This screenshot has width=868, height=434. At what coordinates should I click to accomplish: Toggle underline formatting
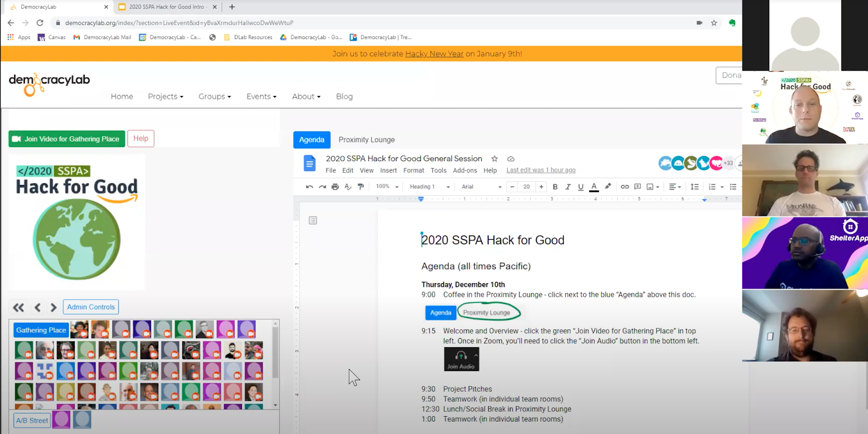click(x=580, y=187)
